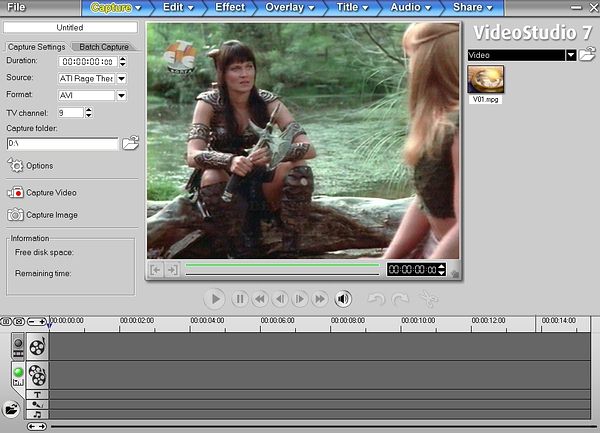Set mark-in with left bracket icon
This screenshot has width=600, height=433.
click(156, 270)
